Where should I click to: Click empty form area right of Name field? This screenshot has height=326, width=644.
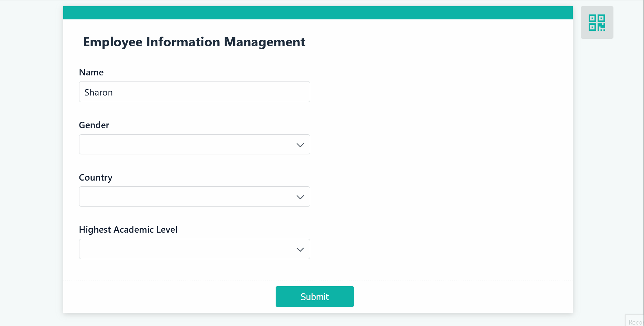431,92
